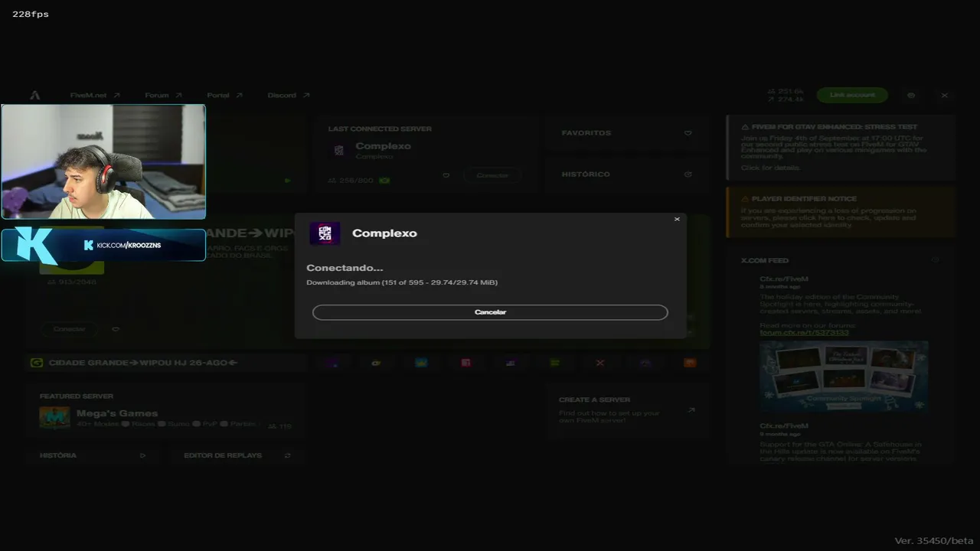Click the Complexo logo in the connecting dialog
This screenshot has width=980, height=551.
[325, 233]
